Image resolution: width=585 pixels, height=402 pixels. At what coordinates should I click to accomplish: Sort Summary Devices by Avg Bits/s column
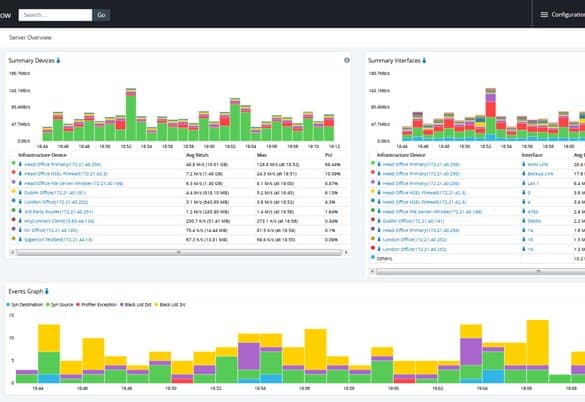click(x=197, y=155)
